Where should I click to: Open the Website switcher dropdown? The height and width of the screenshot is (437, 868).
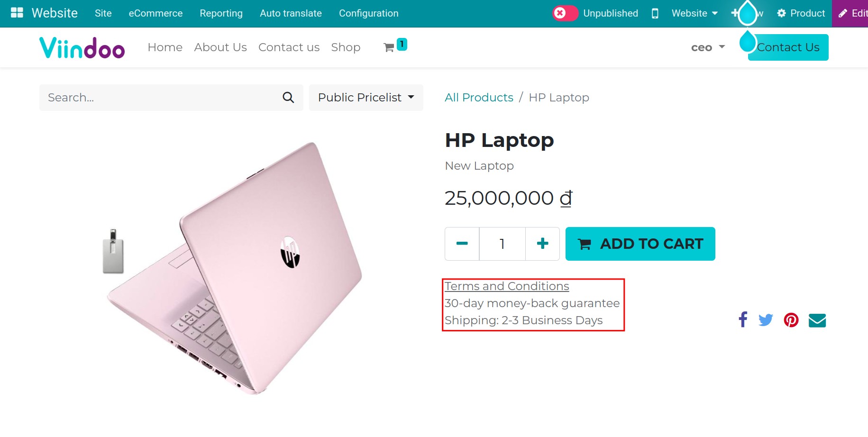(x=694, y=13)
